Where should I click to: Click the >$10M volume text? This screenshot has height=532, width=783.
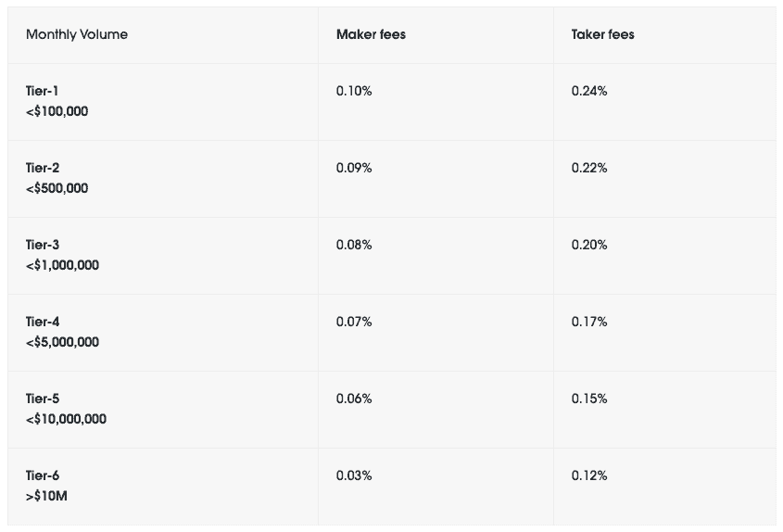46,496
